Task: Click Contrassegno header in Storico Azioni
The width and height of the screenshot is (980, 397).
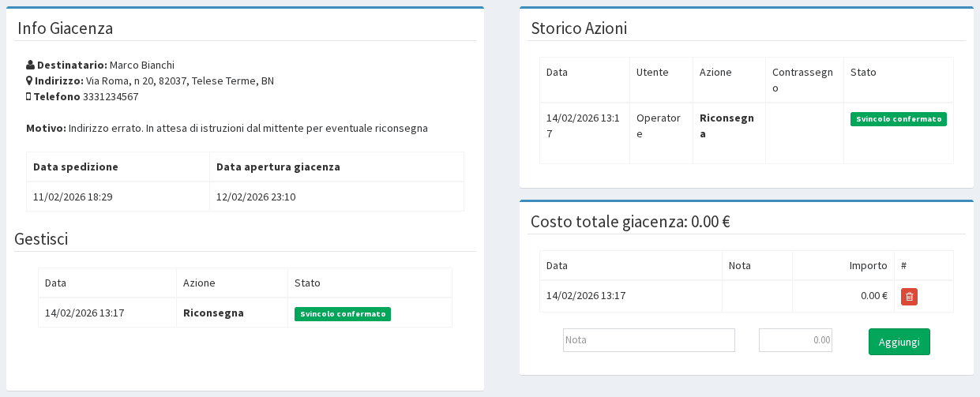Action: click(x=802, y=80)
